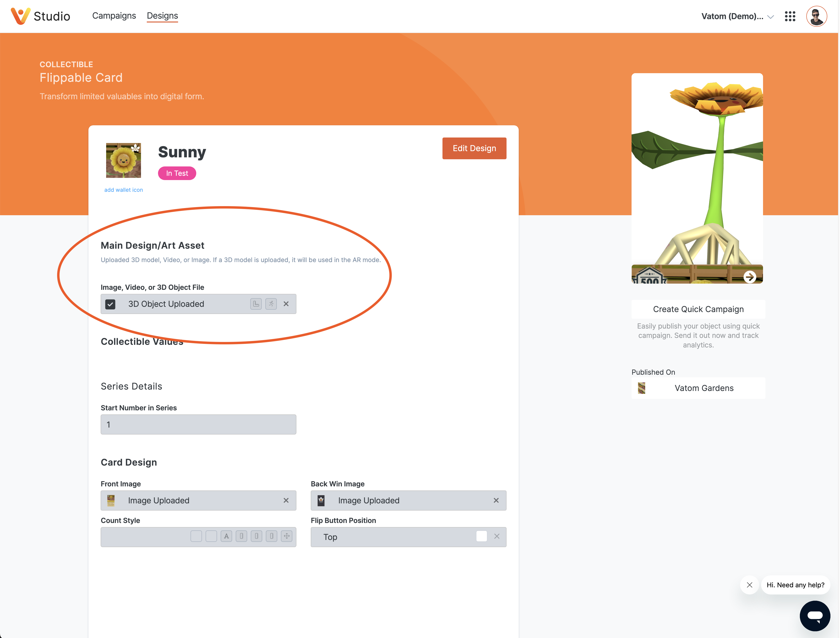The image size is (840, 638).
Task: Expand the Vatom (Demo) account dropdown
Action: (x=737, y=16)
